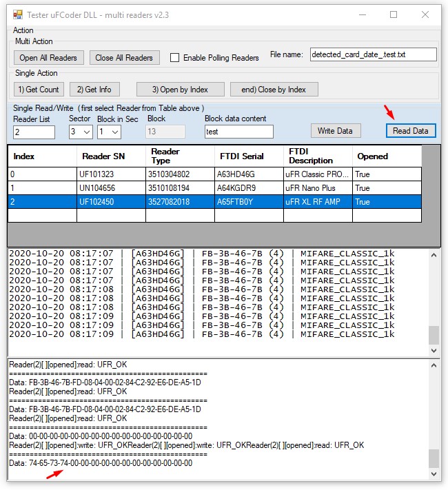Click status log scroll up arrow
Image resolution: width=448 pixels, height=490 pixels.
point(434,365)
